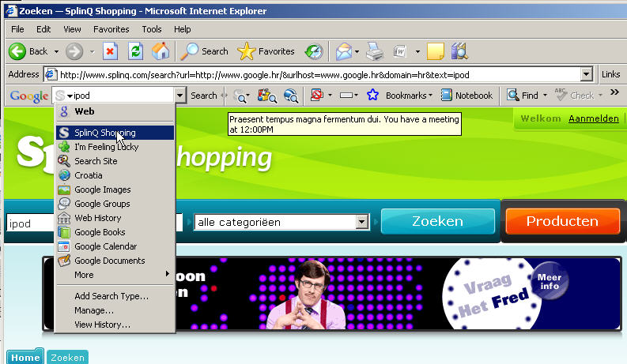Expand Google toolbar overflow chevron
Screen dimensions: 627x364
coord(614,92)
